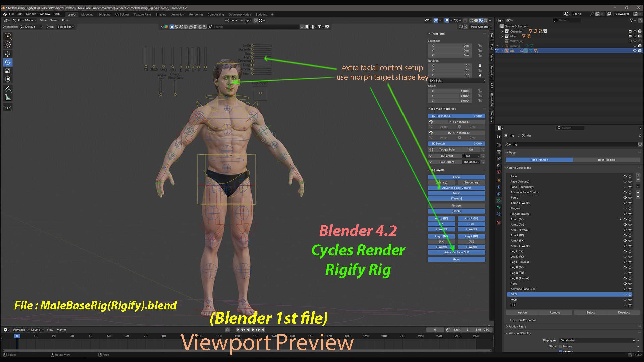Adjust the IK Stretch slider

457,144
